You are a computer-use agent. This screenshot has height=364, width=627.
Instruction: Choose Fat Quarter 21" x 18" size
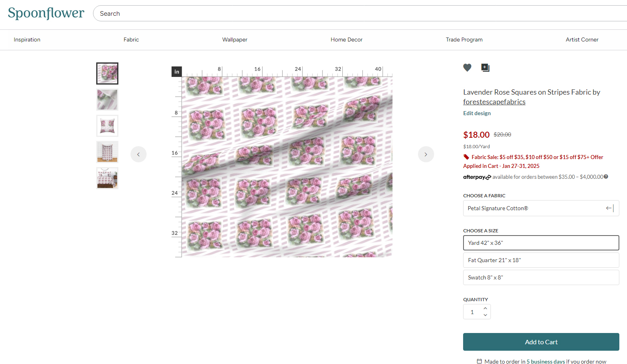[541, 260]
